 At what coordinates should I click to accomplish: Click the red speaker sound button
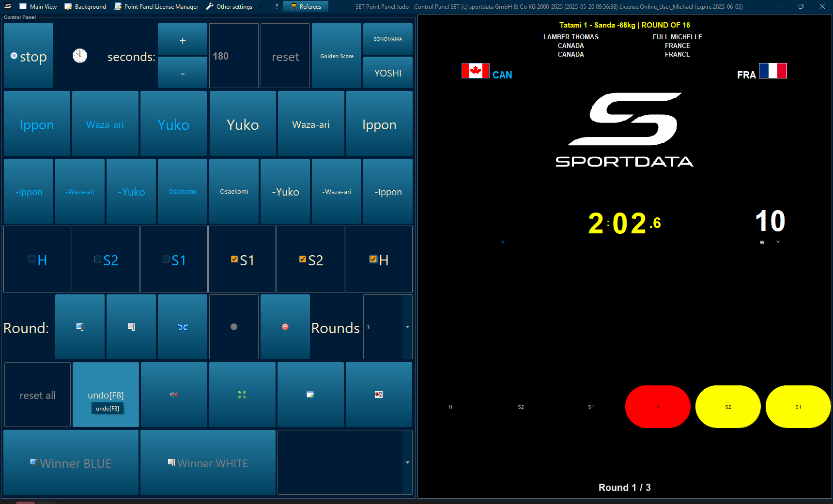174,395
